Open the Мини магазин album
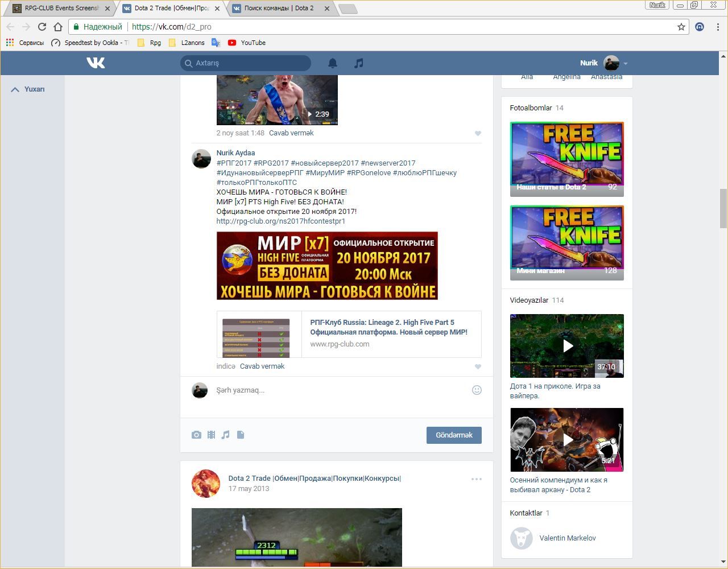The image size is (728, 569). (x=567, y=243)
